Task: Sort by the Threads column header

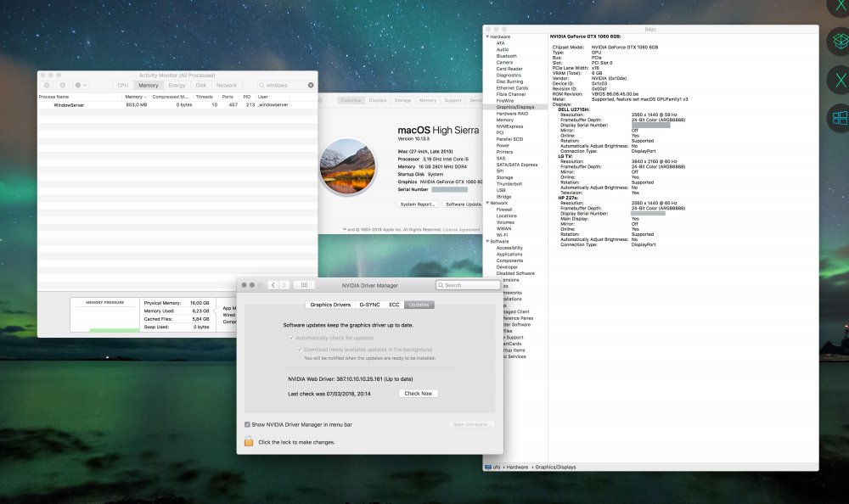Action: click(x=204, y=97)
